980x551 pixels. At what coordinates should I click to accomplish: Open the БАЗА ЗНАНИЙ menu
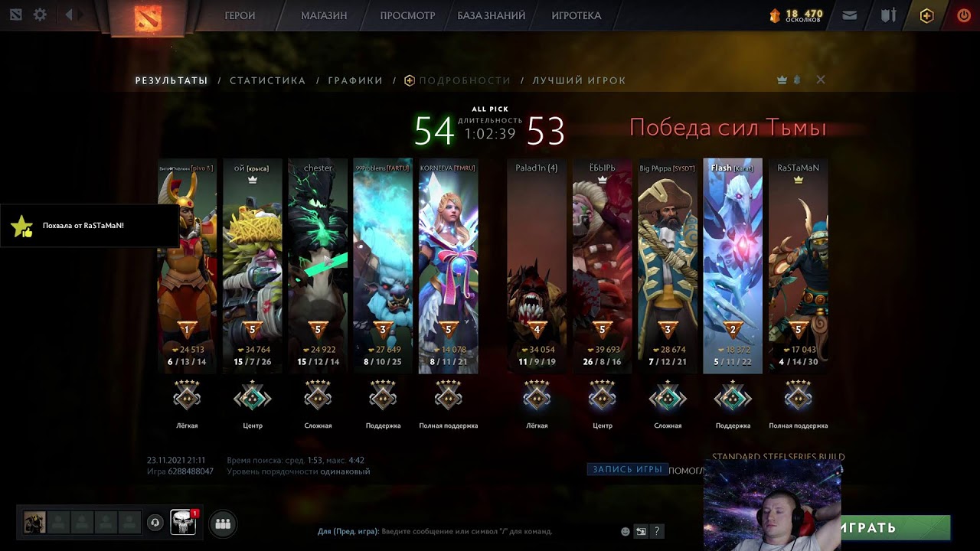coord(492,15)
